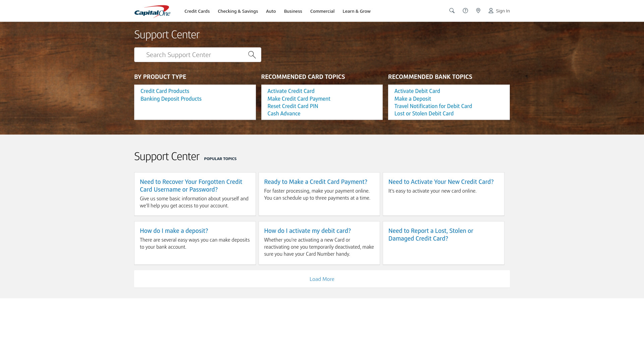Open the Credit Card Products link

(165, 91)
